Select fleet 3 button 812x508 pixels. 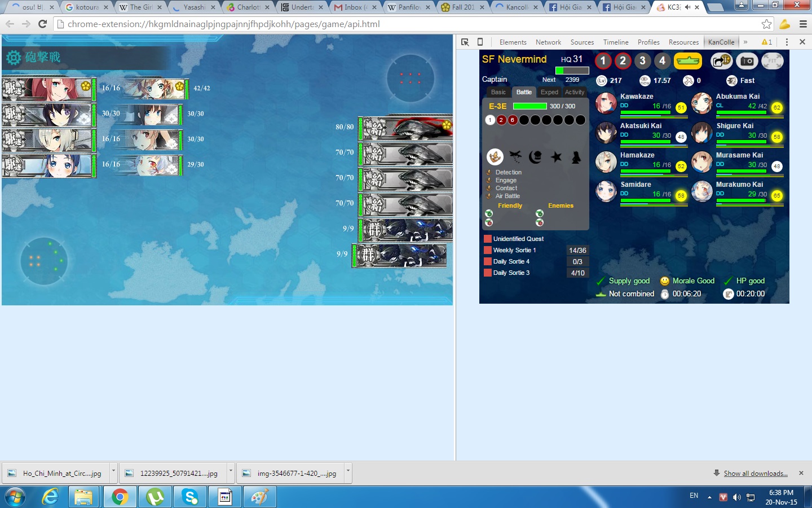click(x=642, y=61)
